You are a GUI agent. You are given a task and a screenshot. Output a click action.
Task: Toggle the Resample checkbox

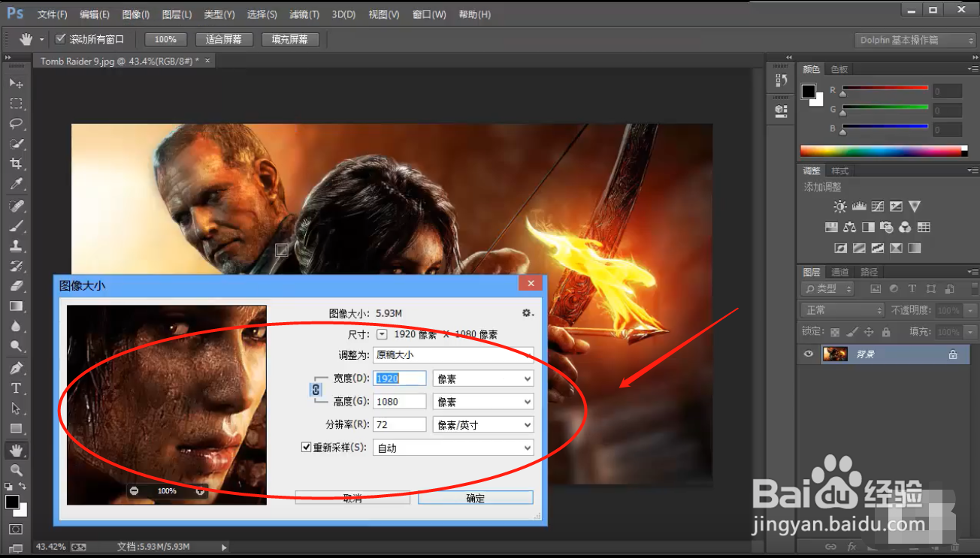[x=306, y=447]
